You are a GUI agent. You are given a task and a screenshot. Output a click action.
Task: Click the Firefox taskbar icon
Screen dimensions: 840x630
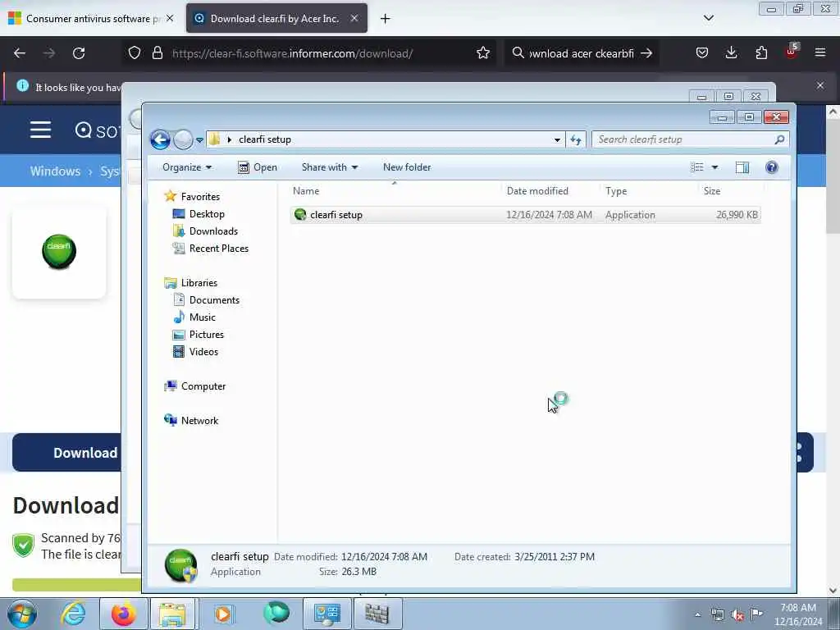pos(124,614)
